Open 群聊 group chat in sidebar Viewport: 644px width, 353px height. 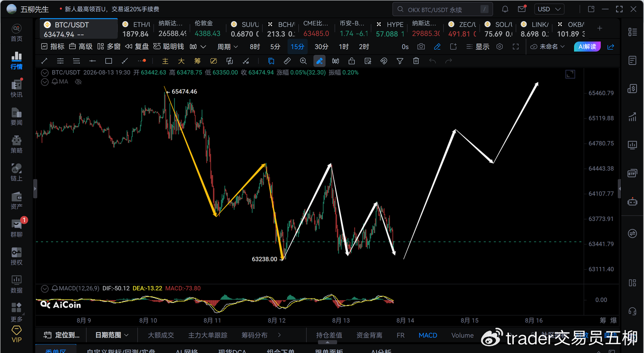pyautogui.click(x=17, y=228)
